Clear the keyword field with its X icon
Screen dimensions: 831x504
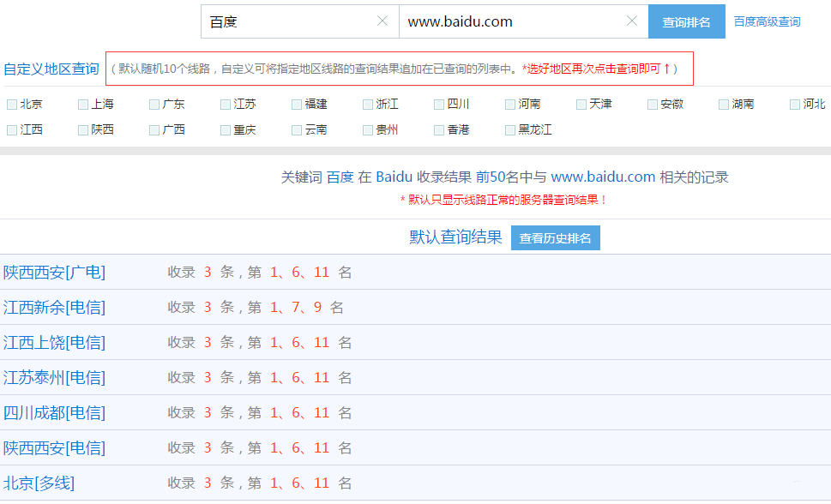pyautogui.click(x=382, y=21)
